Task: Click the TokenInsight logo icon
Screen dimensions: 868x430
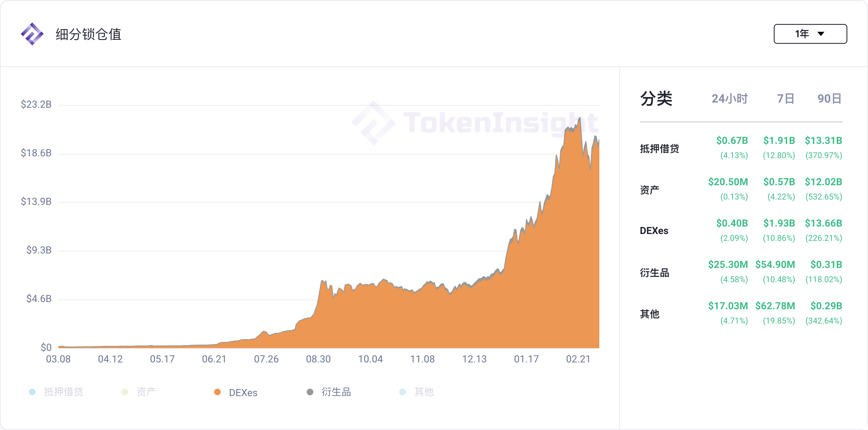Action: [32, 34]
